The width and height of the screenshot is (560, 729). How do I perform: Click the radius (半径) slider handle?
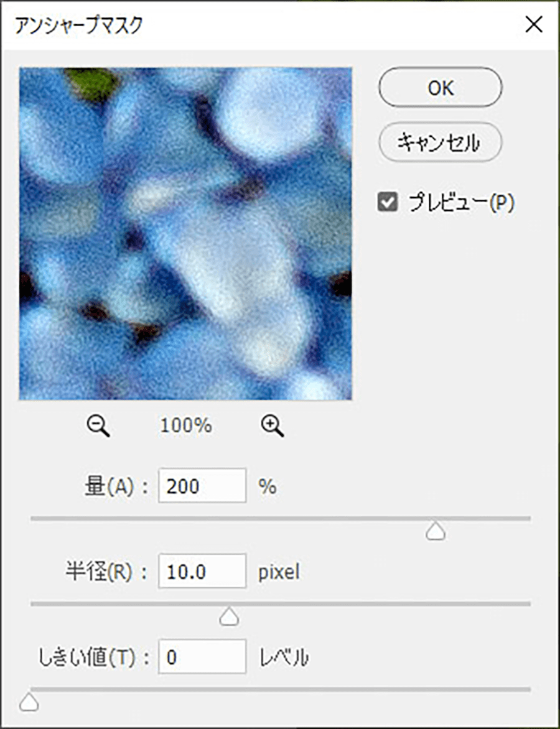229,616
